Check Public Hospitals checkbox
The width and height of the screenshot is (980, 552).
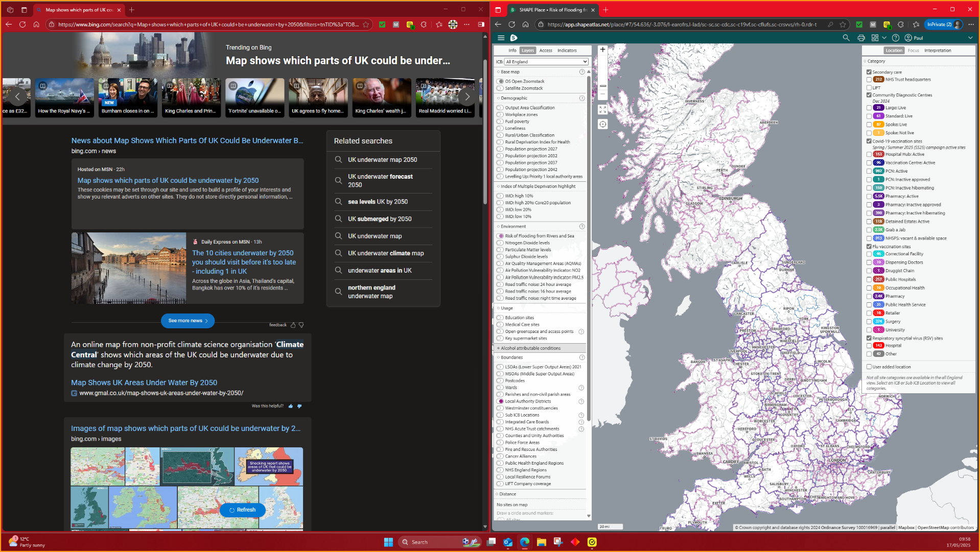pyautogui.click(x=869, y=279)
